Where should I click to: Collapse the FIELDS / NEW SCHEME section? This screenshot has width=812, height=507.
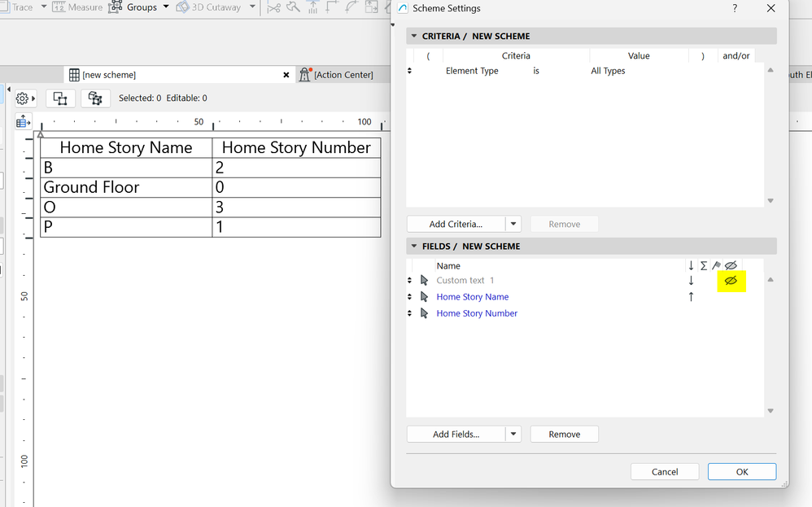coord(414,246)
